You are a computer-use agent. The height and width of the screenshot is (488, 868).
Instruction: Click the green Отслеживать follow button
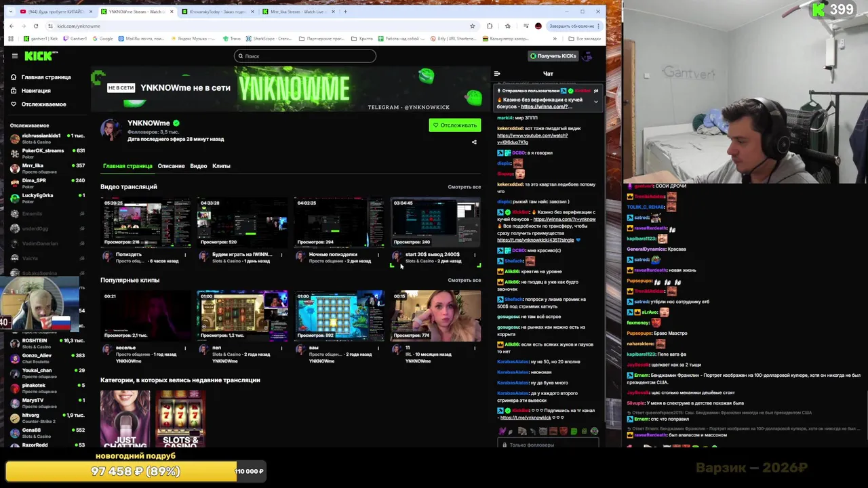coord(454,125)
